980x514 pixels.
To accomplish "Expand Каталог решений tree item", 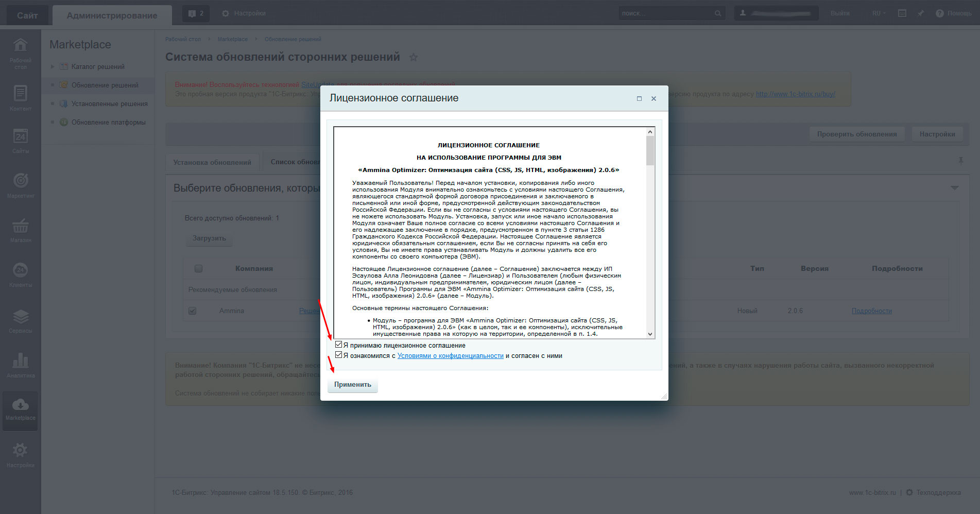I will click(x=53, y=66).
